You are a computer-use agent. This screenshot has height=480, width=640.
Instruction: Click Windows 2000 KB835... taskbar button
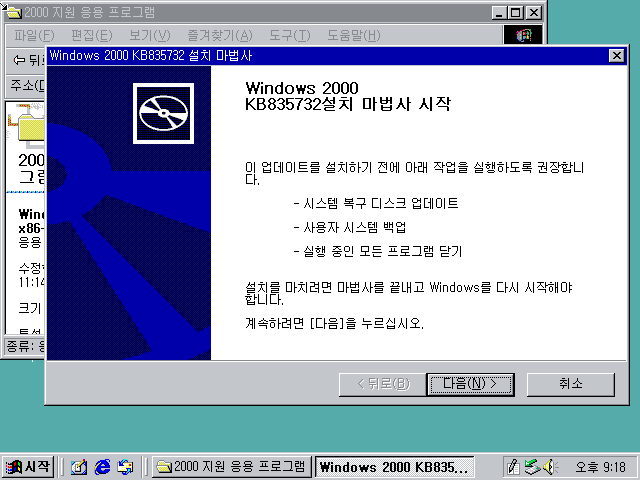[395, 467]
